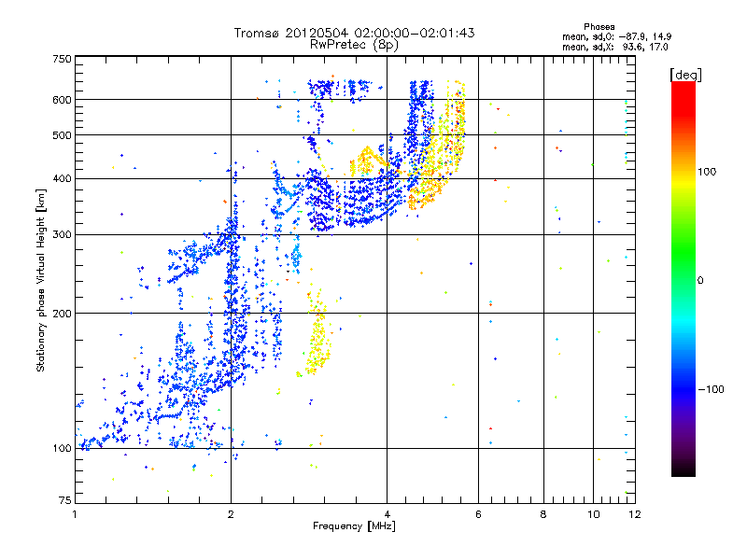The image size is (747, 560).
Task: Click the phase colorbar
Action: (x=684, y=279)
